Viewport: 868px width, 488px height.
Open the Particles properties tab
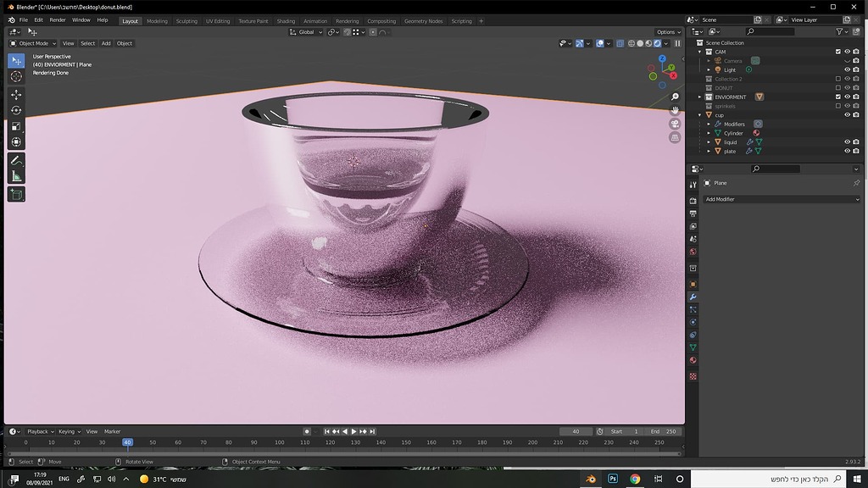(x=693, y=310)
